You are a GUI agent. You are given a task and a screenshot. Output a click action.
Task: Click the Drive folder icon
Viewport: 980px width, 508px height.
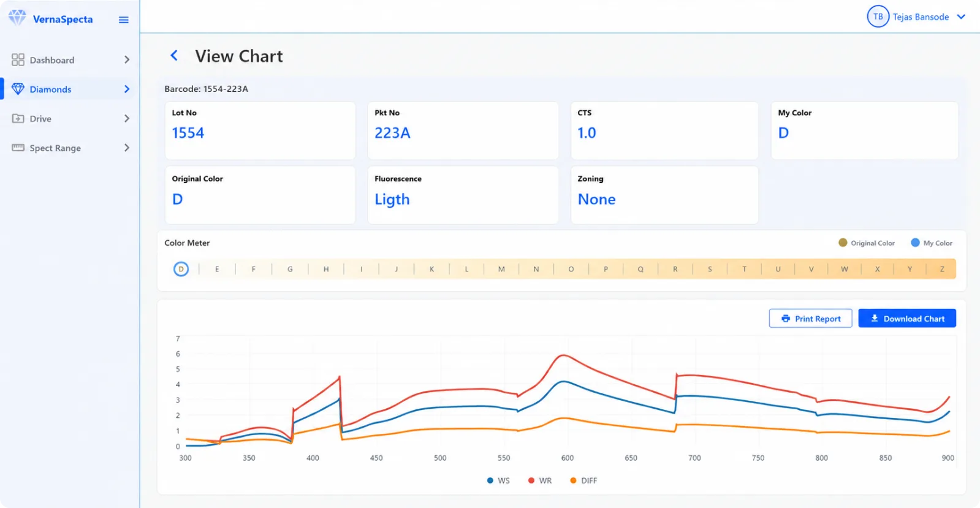[x=18, y=118]
